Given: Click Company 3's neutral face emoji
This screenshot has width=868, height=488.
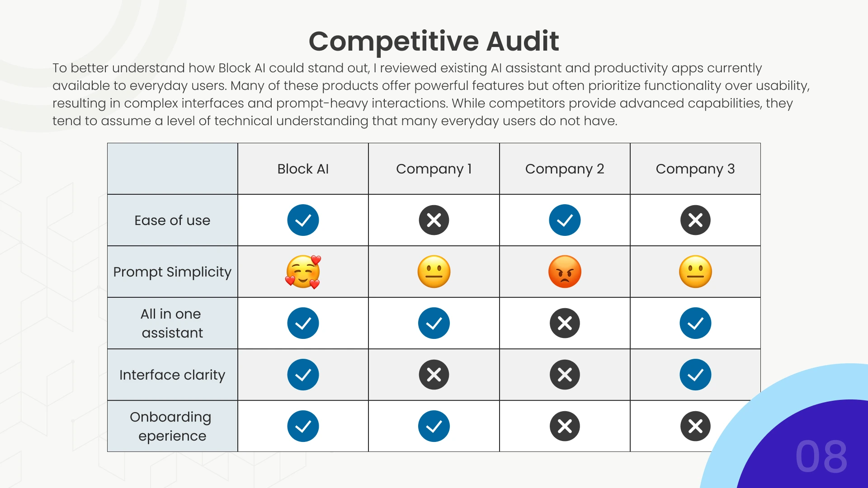Looking at the screenshot, I should point(695,272).
